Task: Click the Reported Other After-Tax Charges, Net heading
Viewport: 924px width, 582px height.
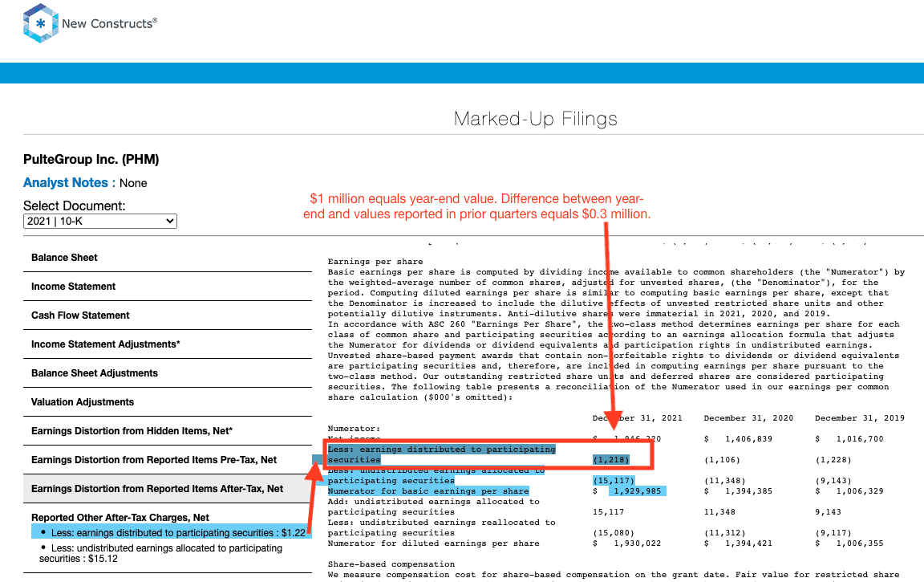Action: pos(120,518)
